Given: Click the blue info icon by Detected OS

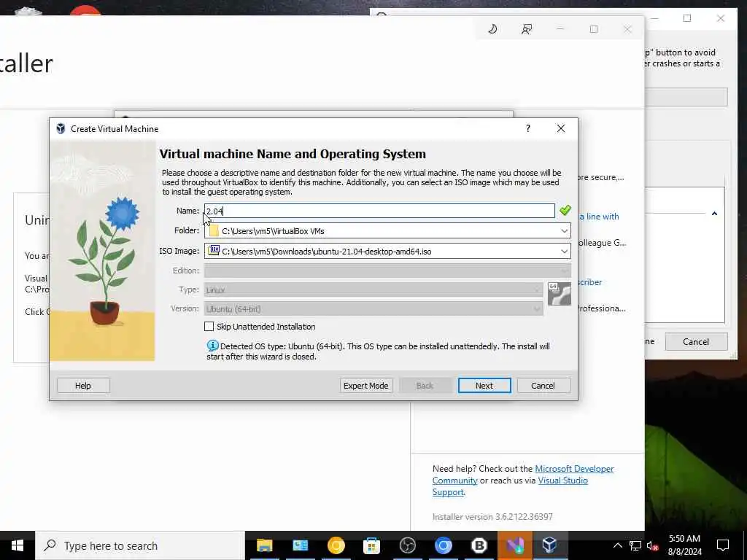Looking at the screenshot, I should coord(212,346).
